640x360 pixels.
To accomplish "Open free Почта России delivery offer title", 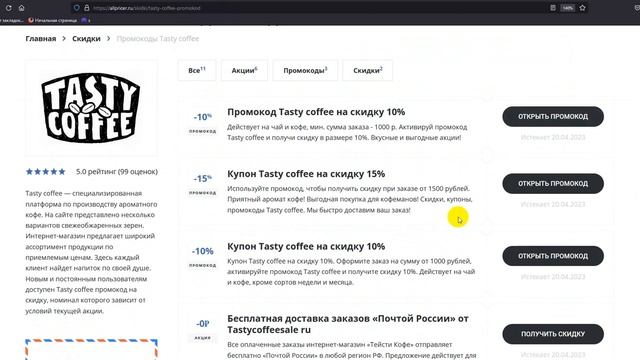I will click(348, 324).
